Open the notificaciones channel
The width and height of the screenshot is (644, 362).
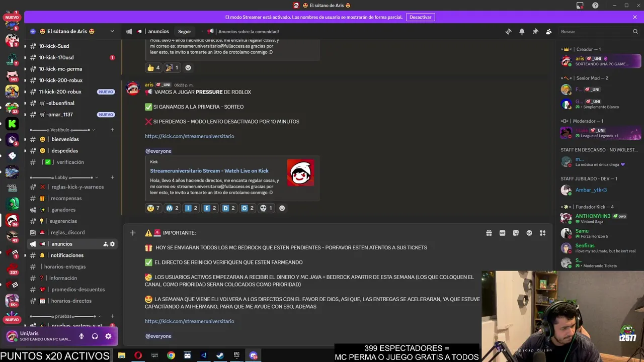tap(72, 255)
